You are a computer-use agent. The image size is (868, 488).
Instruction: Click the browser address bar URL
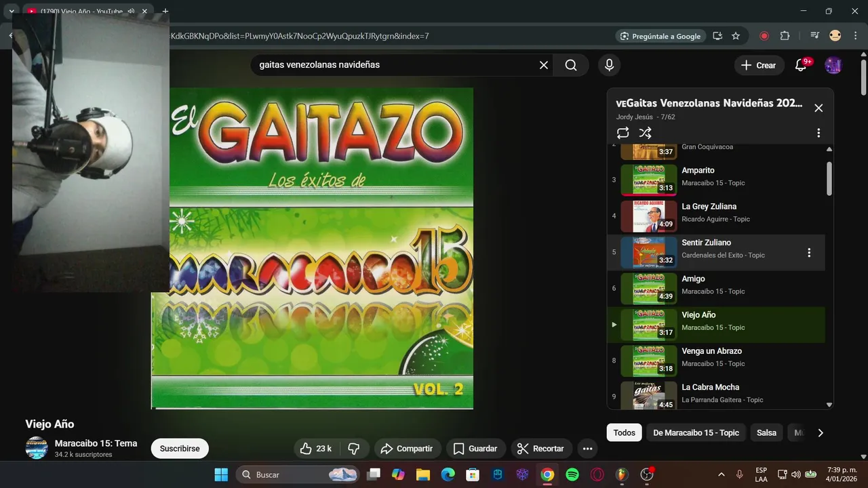click(298, 36)
